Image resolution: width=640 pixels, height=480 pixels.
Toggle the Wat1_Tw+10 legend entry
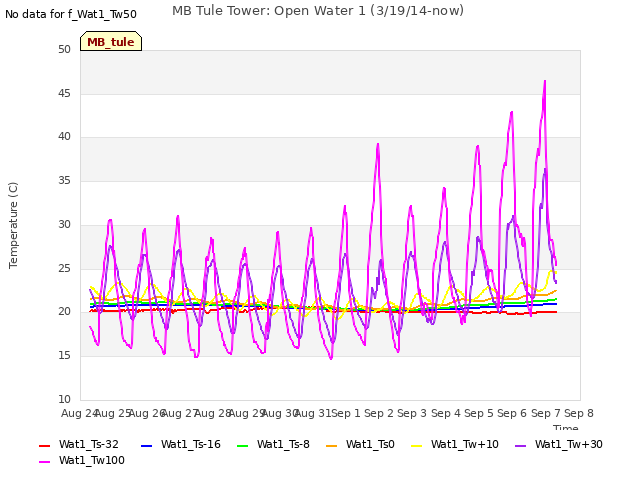click(455, 444)
